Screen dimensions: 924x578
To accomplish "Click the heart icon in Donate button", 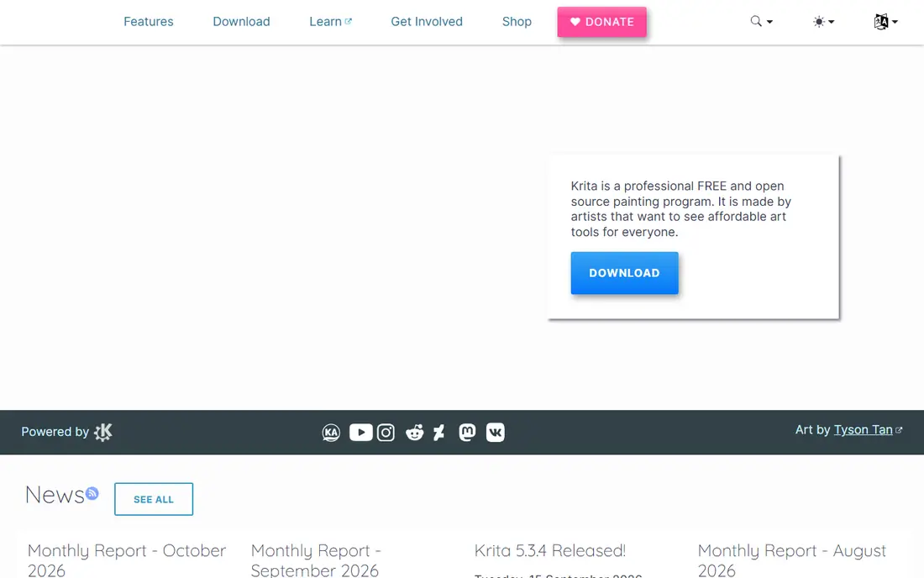I will (x=575, y=22).
